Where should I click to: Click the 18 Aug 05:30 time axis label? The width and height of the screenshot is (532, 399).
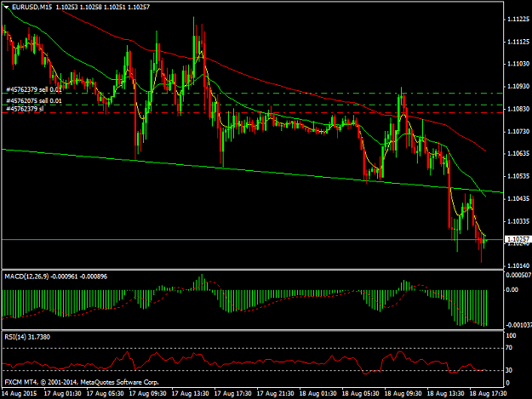pos(360,394)
